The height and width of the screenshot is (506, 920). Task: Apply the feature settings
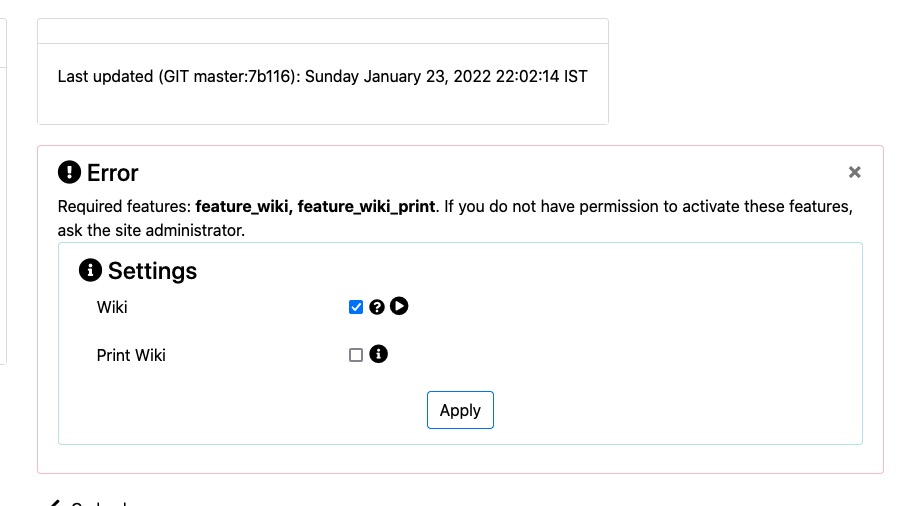pos(460,410)
